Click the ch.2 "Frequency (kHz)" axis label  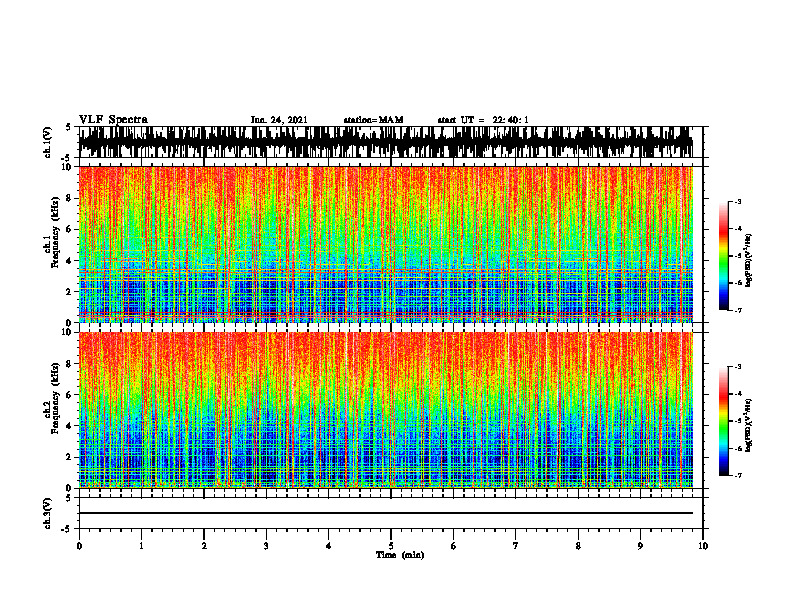coord(56,398)
